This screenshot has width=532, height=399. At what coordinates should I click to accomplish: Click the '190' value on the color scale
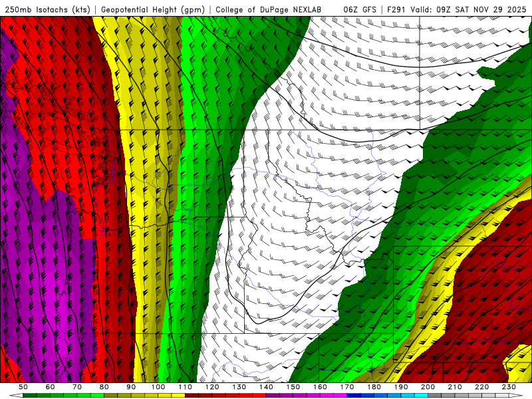click(x=401, y=387)
